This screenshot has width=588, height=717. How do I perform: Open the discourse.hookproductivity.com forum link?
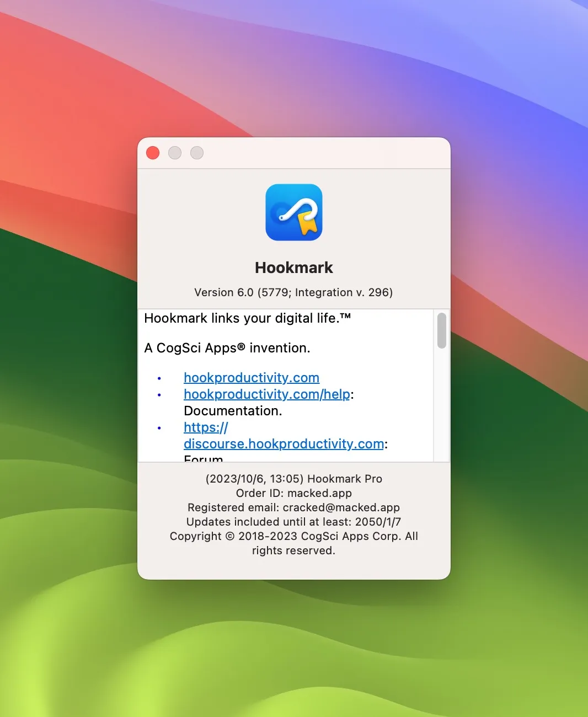(284, 444)
